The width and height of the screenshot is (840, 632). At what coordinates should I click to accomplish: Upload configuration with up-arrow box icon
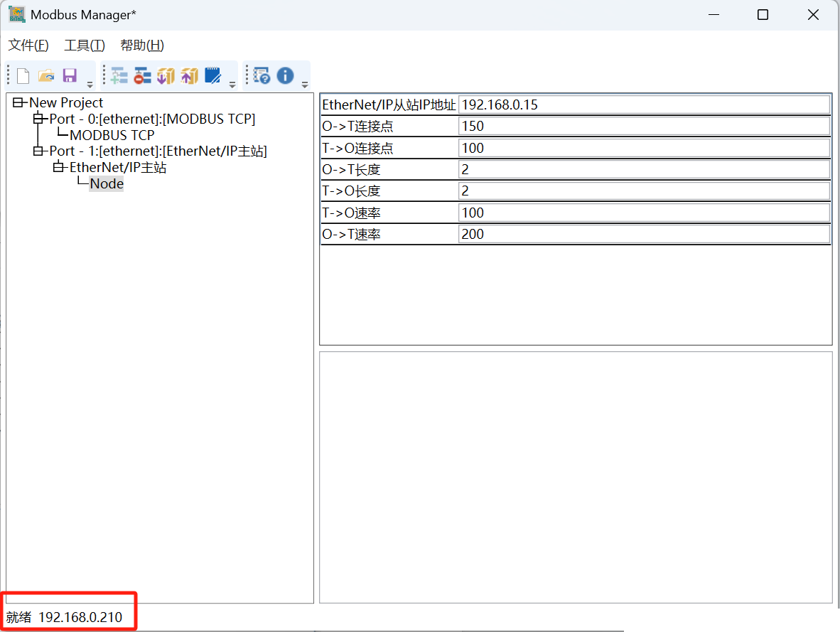click(x=190, y=76)
